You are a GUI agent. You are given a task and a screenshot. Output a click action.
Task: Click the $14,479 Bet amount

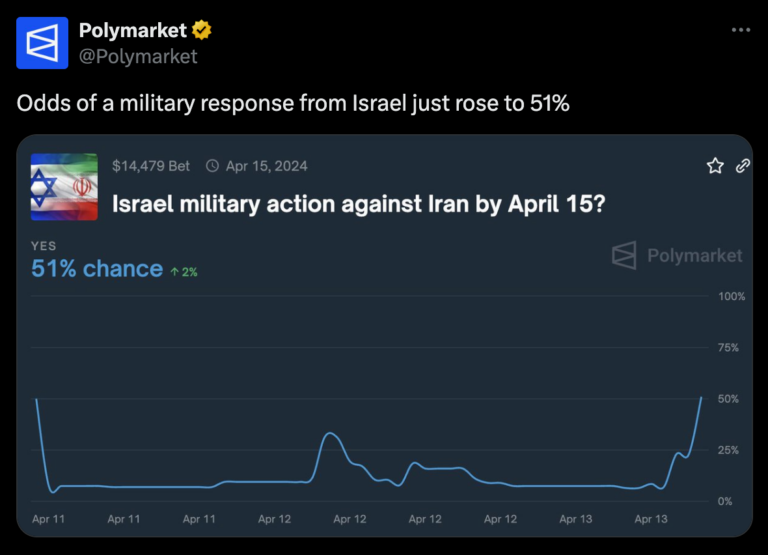point(151,166)
